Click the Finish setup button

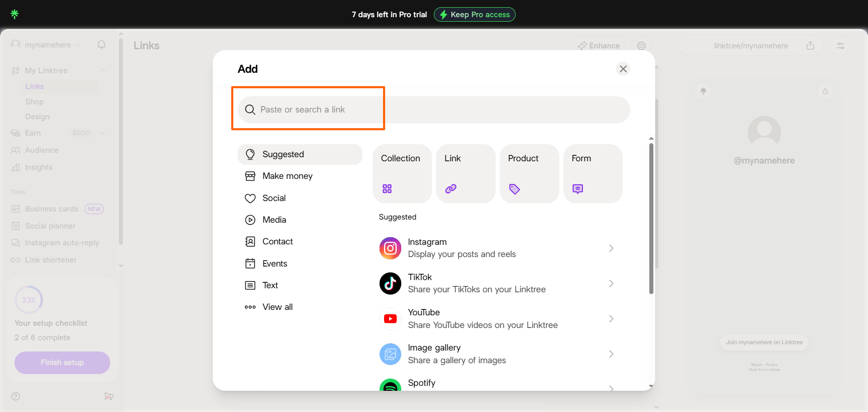[x=62, y=362]
